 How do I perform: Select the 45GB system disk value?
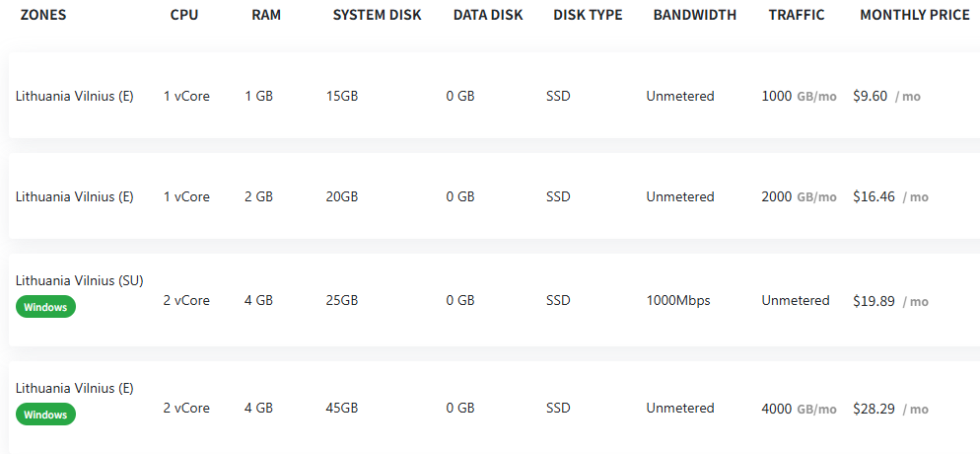pos(342,409)
